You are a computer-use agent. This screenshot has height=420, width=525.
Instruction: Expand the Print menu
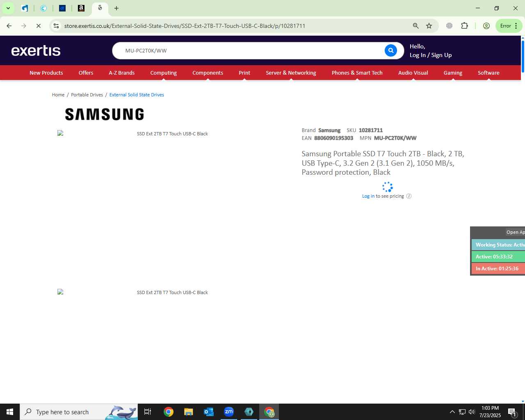244,73
